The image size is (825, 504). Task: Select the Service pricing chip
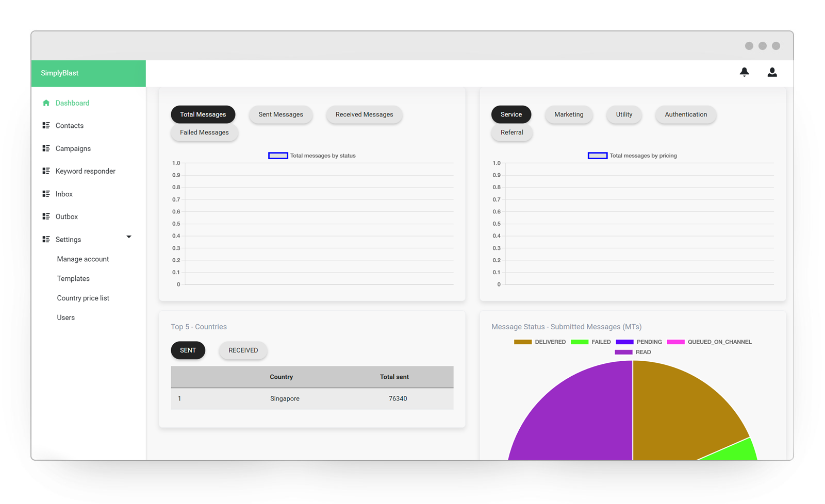[x=511, y=114]
